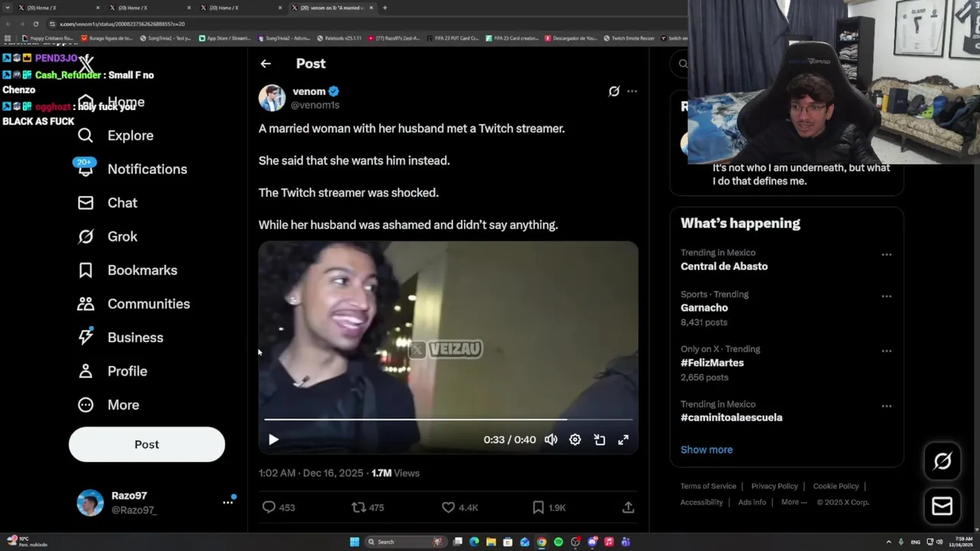Reload the page
The image size is (980, 551).
(x=35, y=24)
